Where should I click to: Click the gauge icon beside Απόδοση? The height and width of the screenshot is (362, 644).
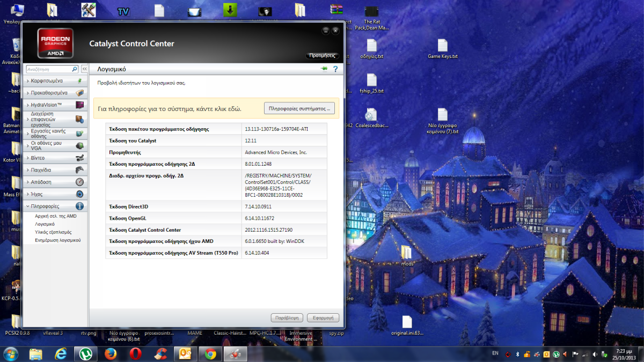click(79, 182)
